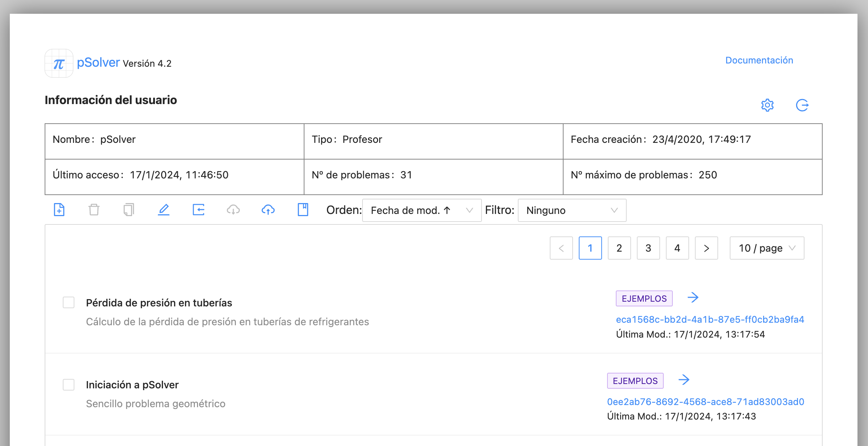Click the logout icon

click(802, 105)
